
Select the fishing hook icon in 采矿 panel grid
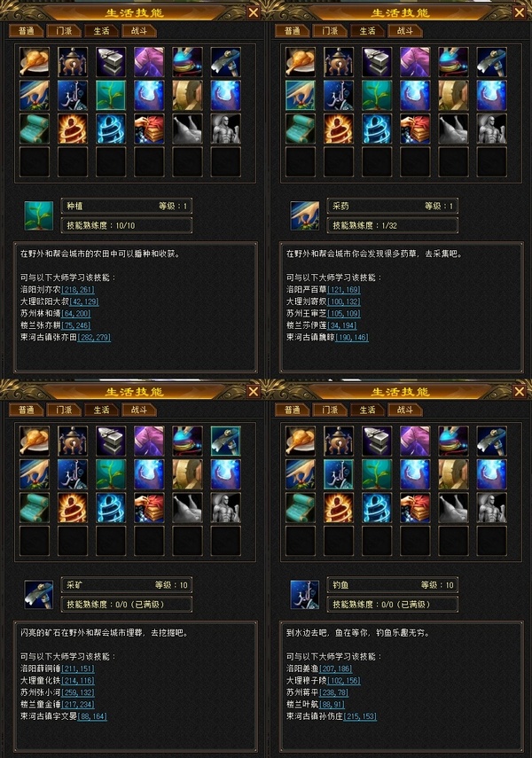[x=73, y=474]
